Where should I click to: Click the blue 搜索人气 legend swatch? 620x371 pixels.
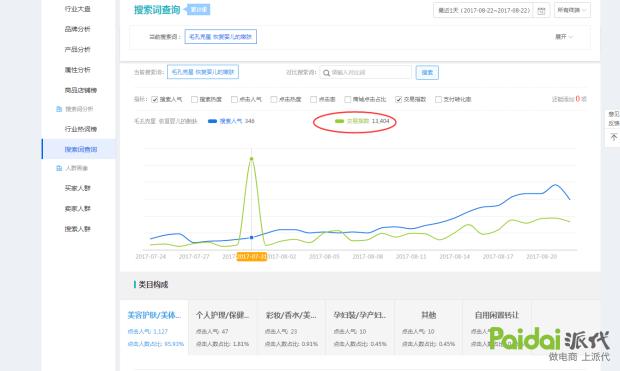(x=212, y=121)
